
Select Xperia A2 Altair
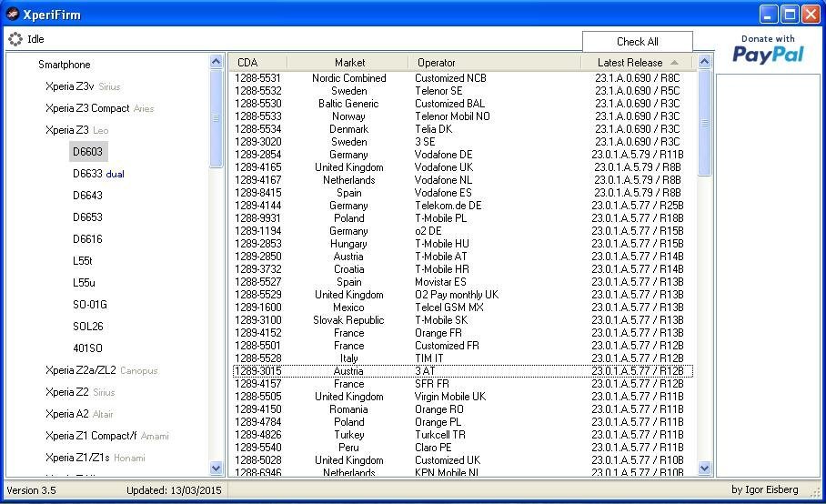click(79, 414)
